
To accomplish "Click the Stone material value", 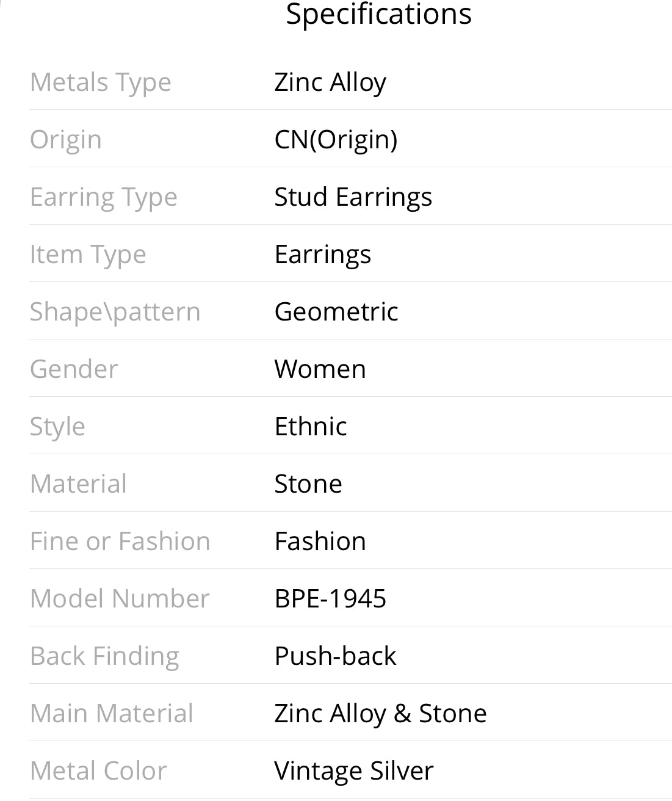I will pos(308,484).
